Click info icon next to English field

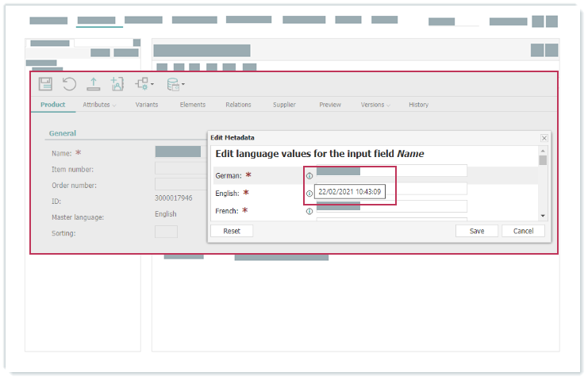(x=309, y=194)
